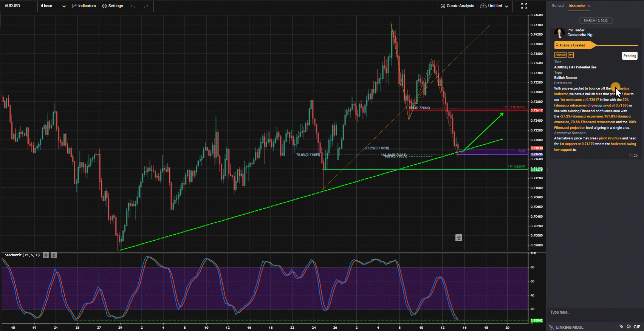Open Stochastic indicator settings gear
Image resolution: width=644 pixels, height=331 pixels.
46,255
